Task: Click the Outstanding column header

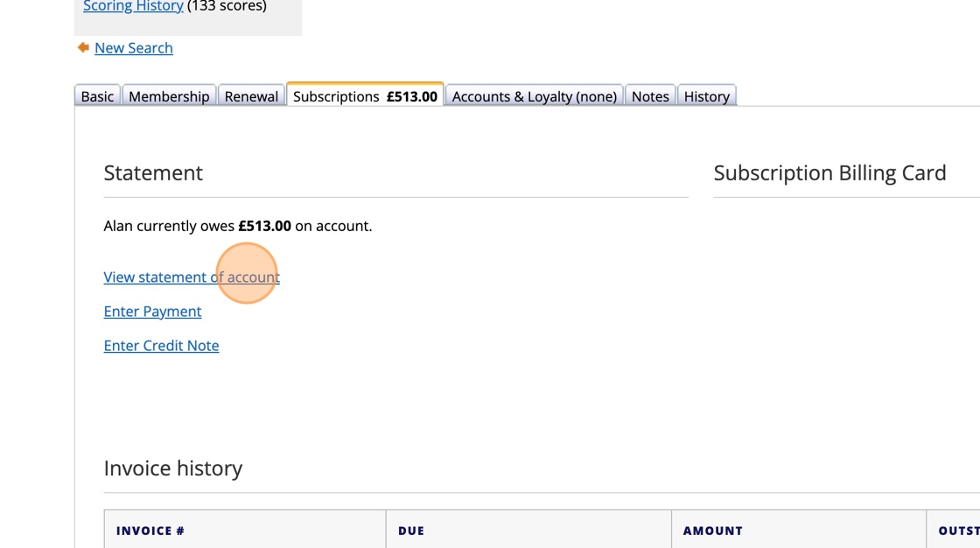Action: [x=957, y=530]
